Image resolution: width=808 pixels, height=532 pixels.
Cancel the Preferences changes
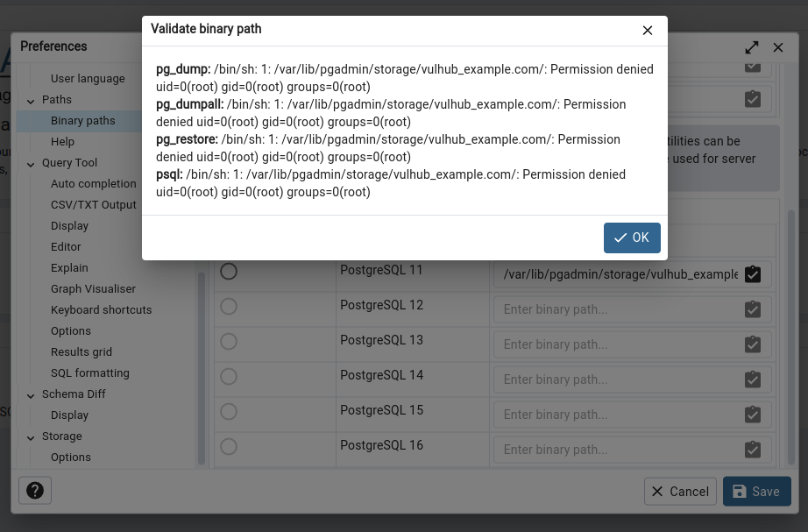(680, 492)
